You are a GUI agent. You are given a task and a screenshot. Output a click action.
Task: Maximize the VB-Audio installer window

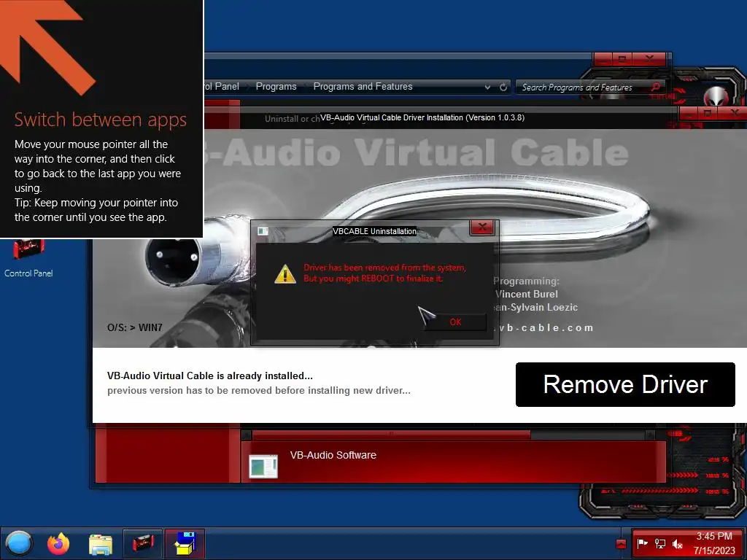708,113
